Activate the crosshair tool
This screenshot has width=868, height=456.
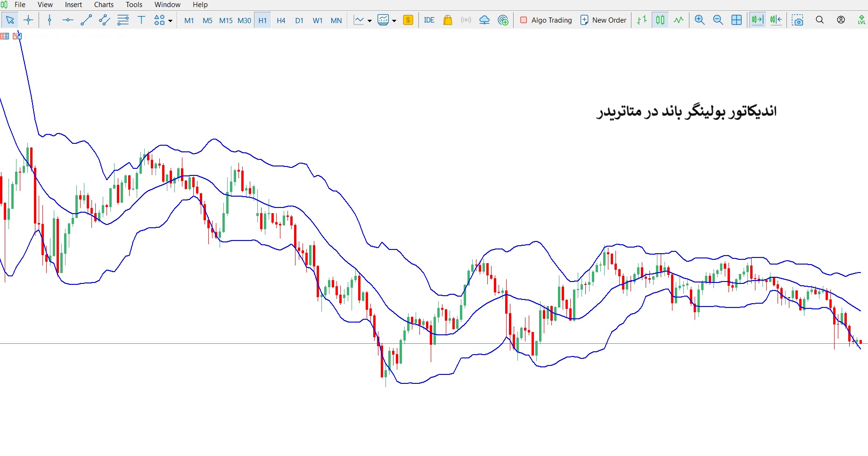(x=28, y=20)
